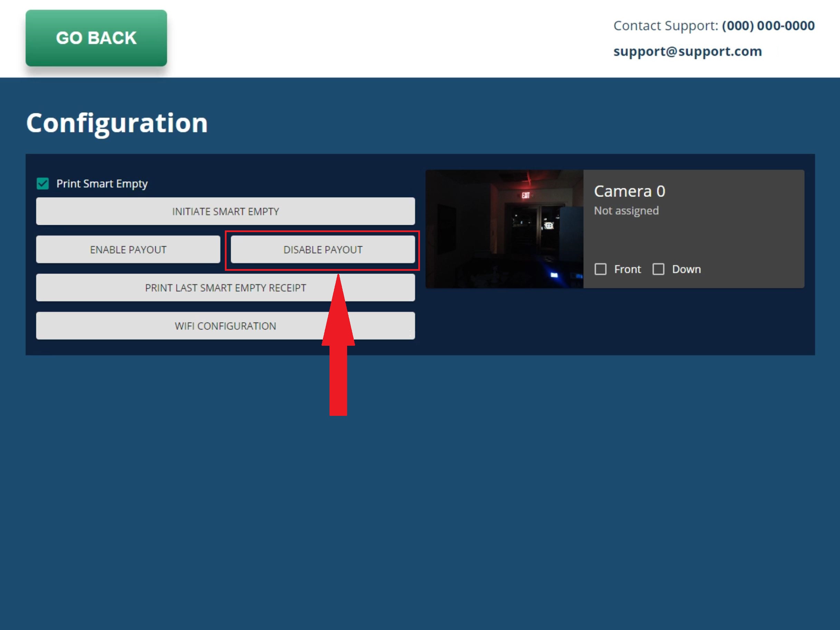
Task: Click PRINT LAST SMART EMPTY RECEIPT
Action: point(226,287)
